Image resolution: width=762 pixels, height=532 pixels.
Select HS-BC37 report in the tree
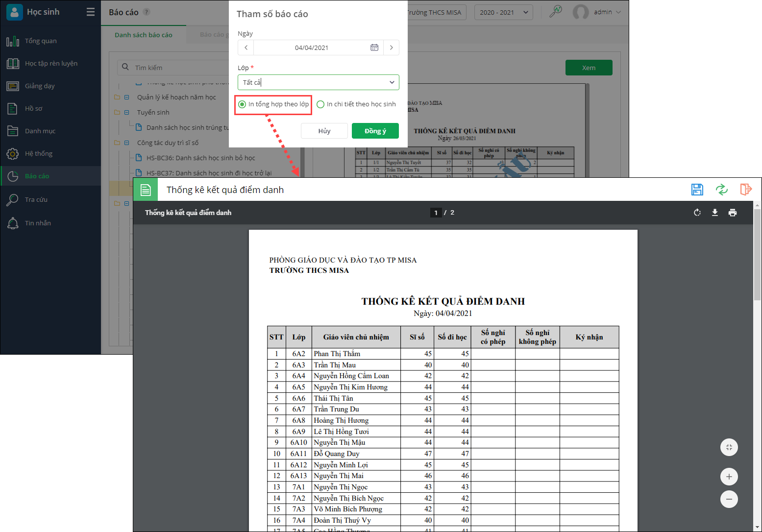(x=209, y=173)
